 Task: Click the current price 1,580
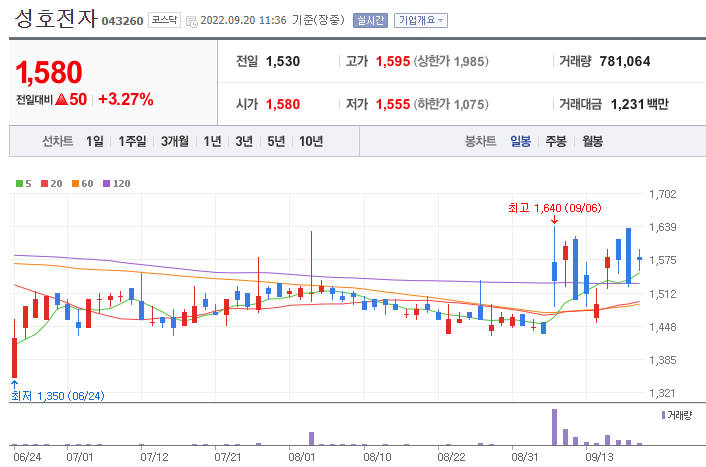(x=49, y=72)
